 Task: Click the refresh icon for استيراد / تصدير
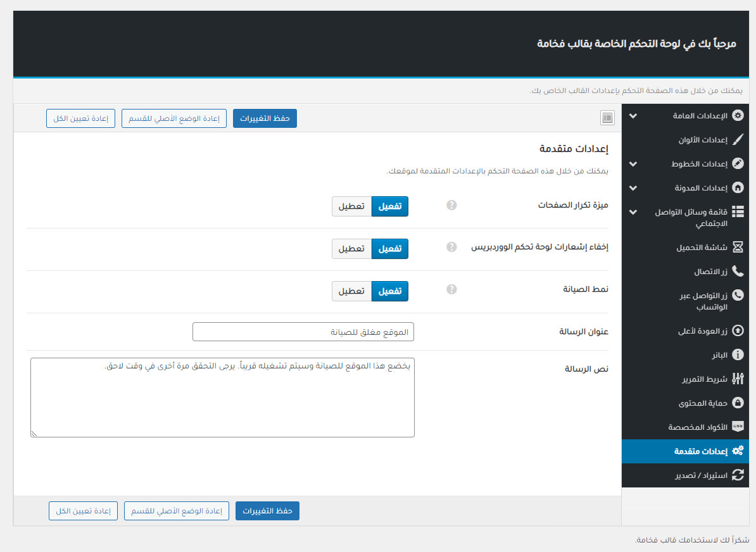[x=738, y=474]
